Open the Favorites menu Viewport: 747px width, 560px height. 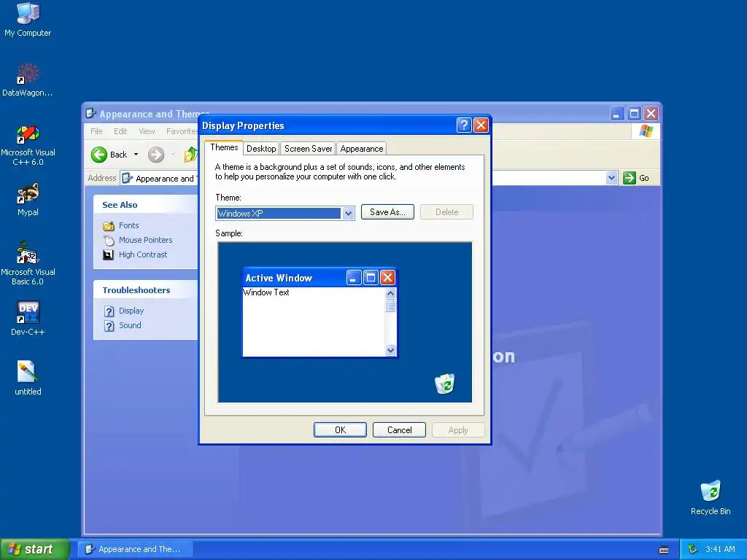pos(182,131)
